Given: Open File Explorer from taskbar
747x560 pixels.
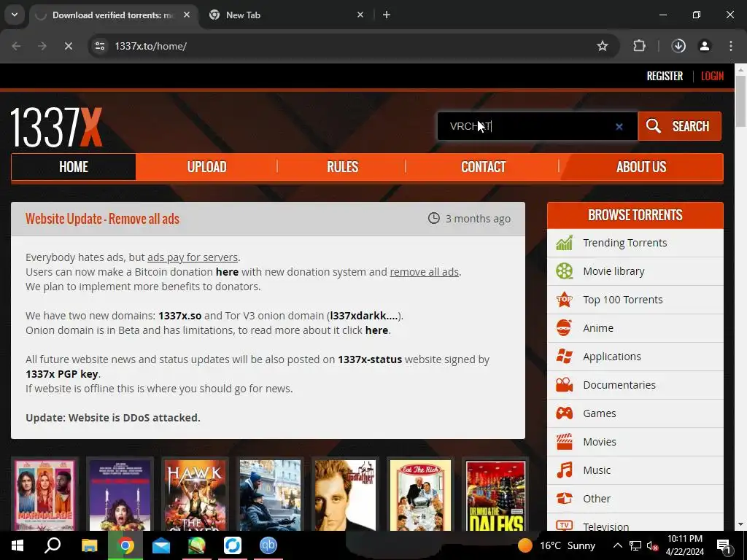Looking at the screenshot, I should 89,545.
